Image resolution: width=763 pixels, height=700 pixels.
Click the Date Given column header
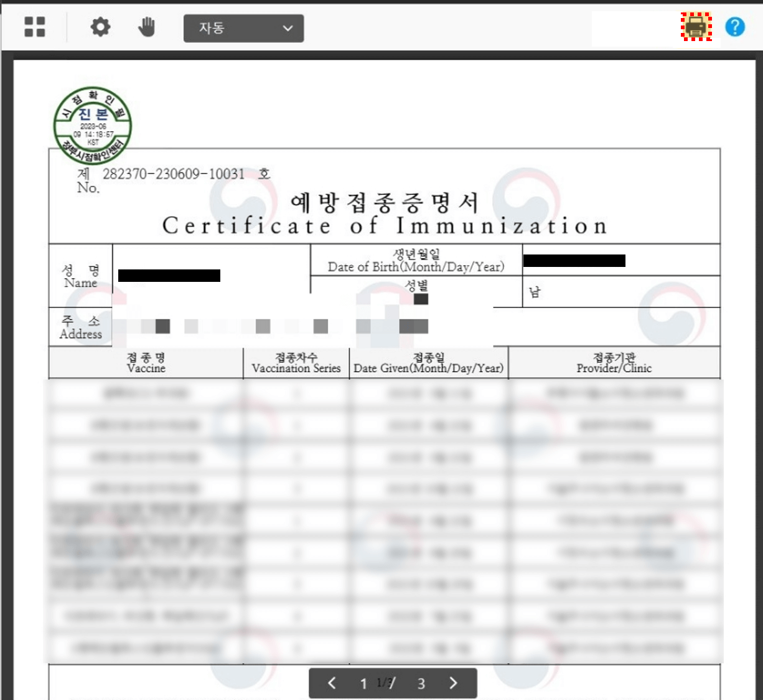tap(429, 363)
